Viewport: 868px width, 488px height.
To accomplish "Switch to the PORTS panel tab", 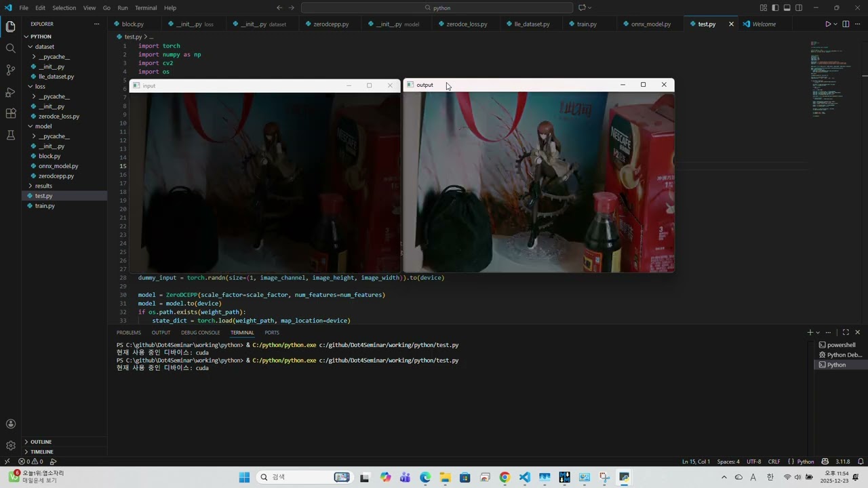I will click(x=272, y=333).
